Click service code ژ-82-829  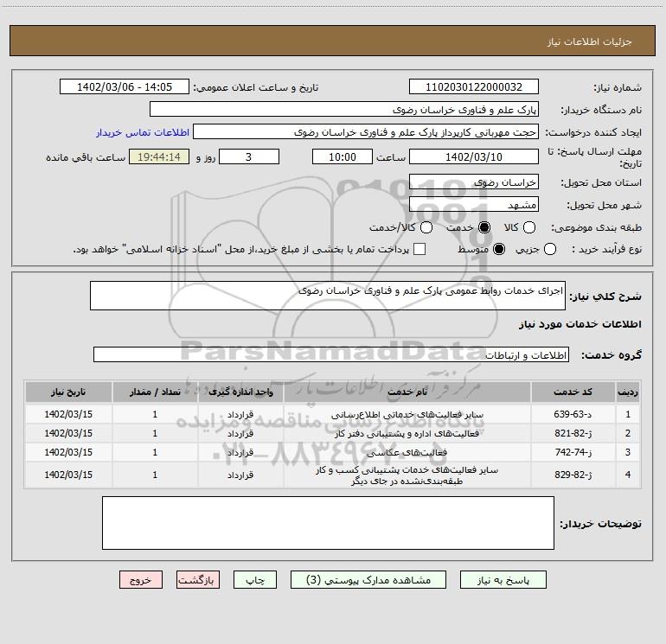pyautogui.click(x=573, y=475)
